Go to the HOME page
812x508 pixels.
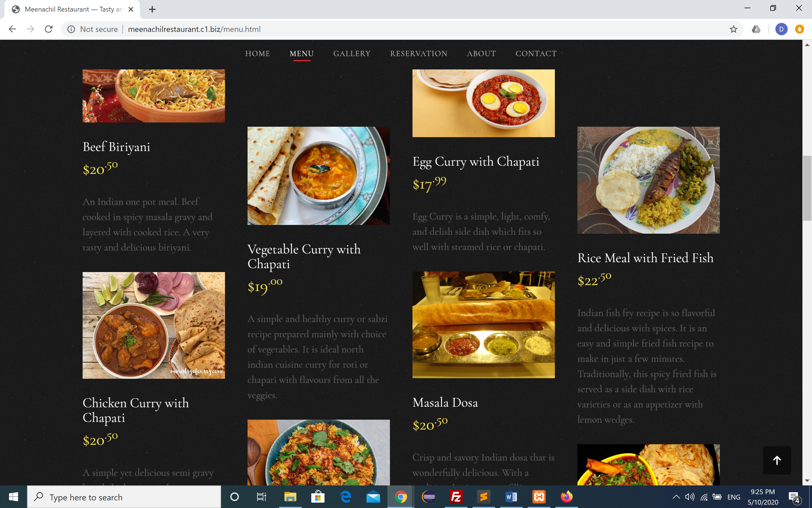(258, 53)
